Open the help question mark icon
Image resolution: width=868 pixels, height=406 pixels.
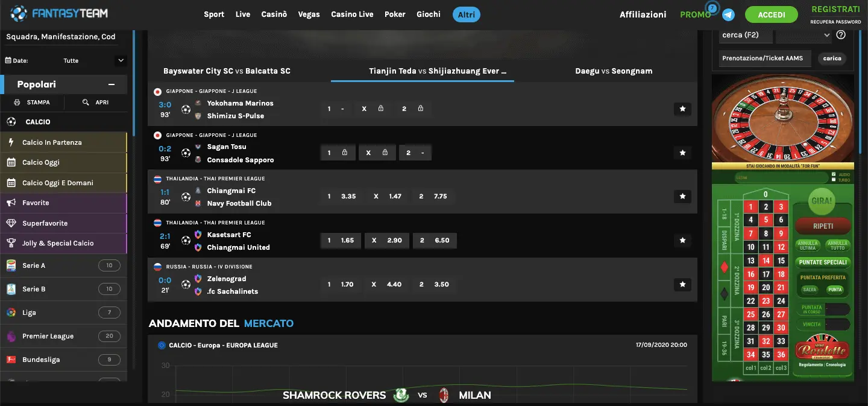point(841,35)
